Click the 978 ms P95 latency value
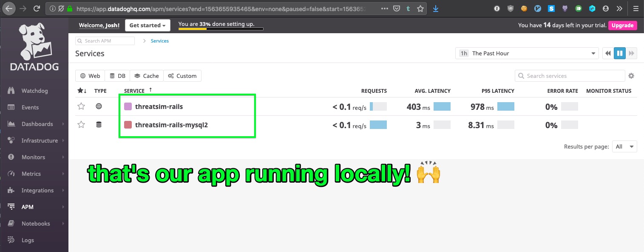Image resolution: width=644 pixels, height=252 pixels. (482, 106)
